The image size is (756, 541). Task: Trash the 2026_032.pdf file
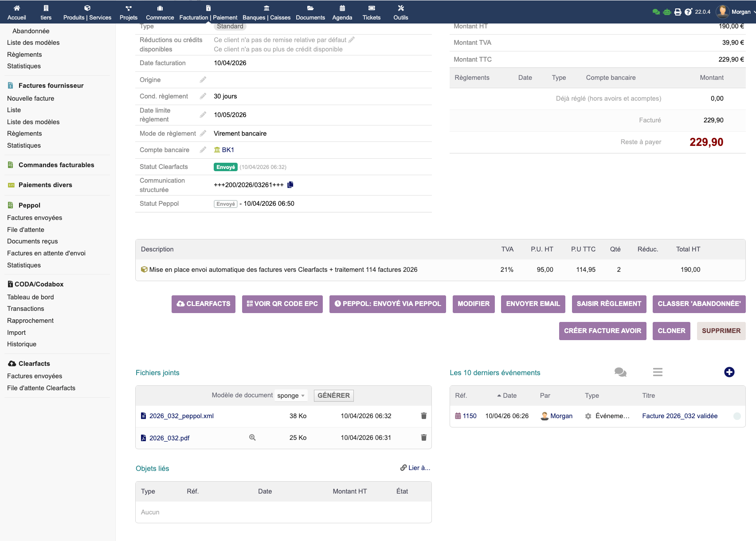423,438
